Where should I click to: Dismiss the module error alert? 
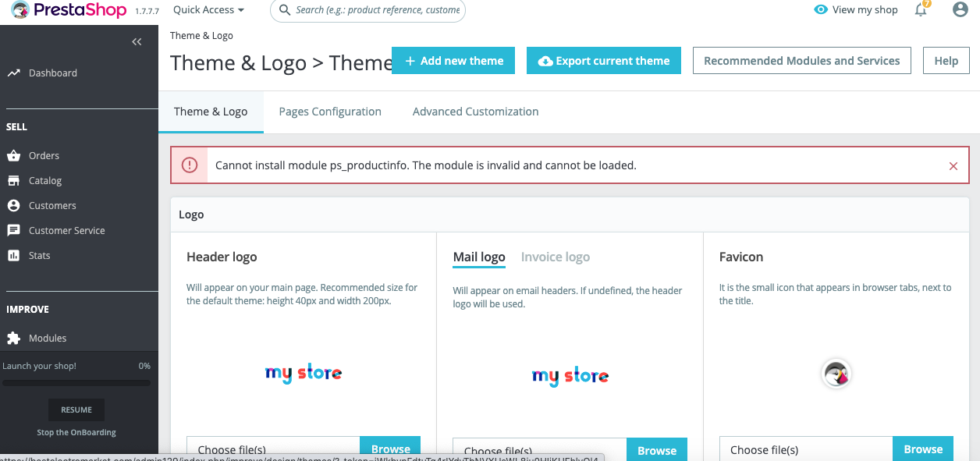point(953,166)
